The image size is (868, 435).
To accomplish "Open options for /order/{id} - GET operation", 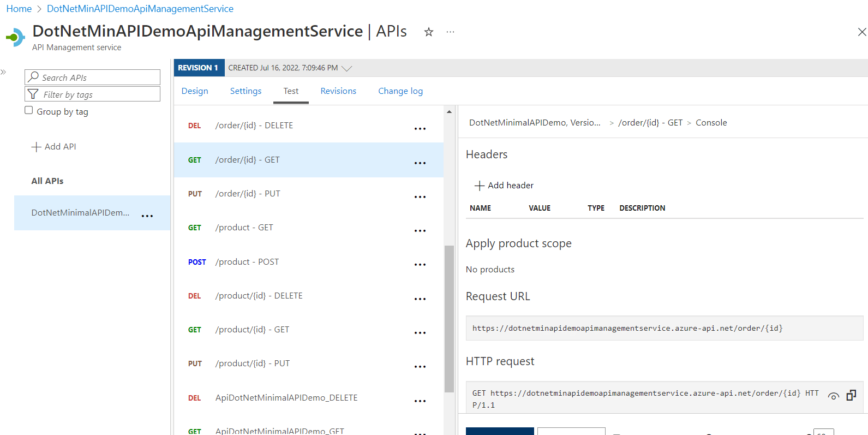I will (x=420, y=163).
